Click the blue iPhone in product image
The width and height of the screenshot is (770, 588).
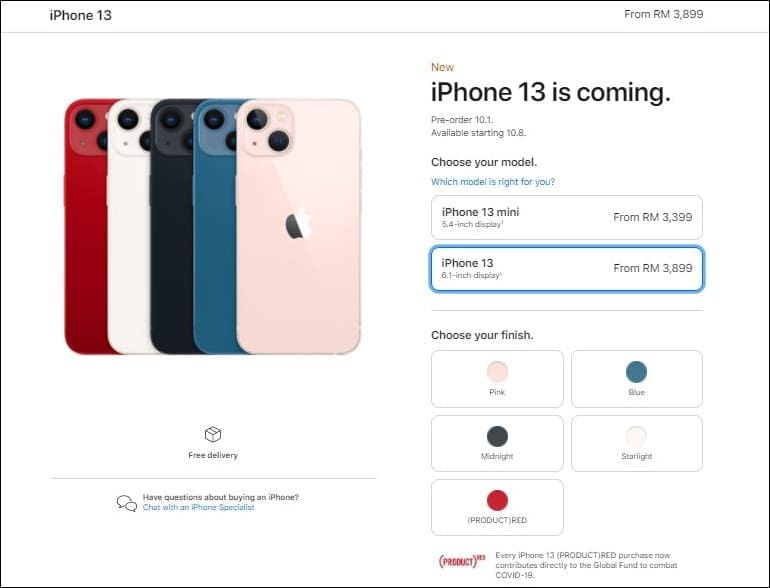point(215,226)
